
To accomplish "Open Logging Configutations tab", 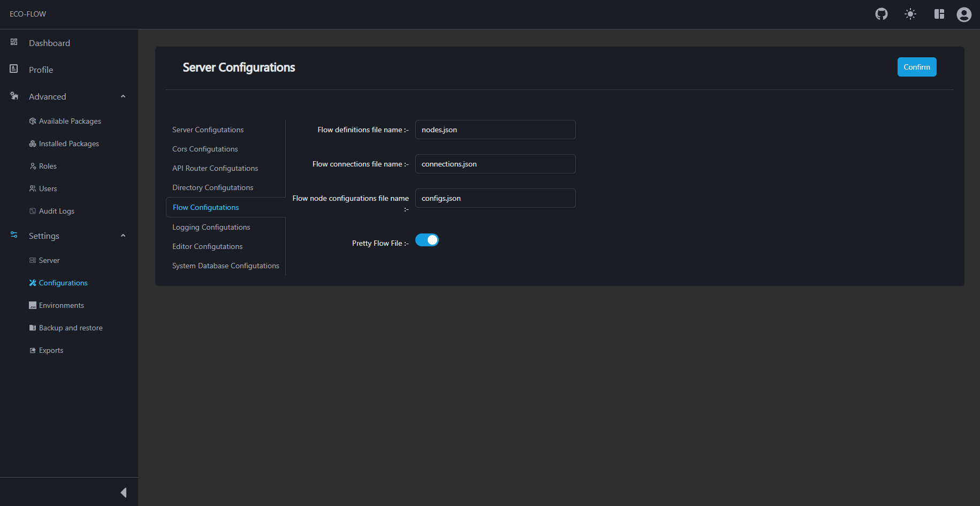I will [211, 227].
